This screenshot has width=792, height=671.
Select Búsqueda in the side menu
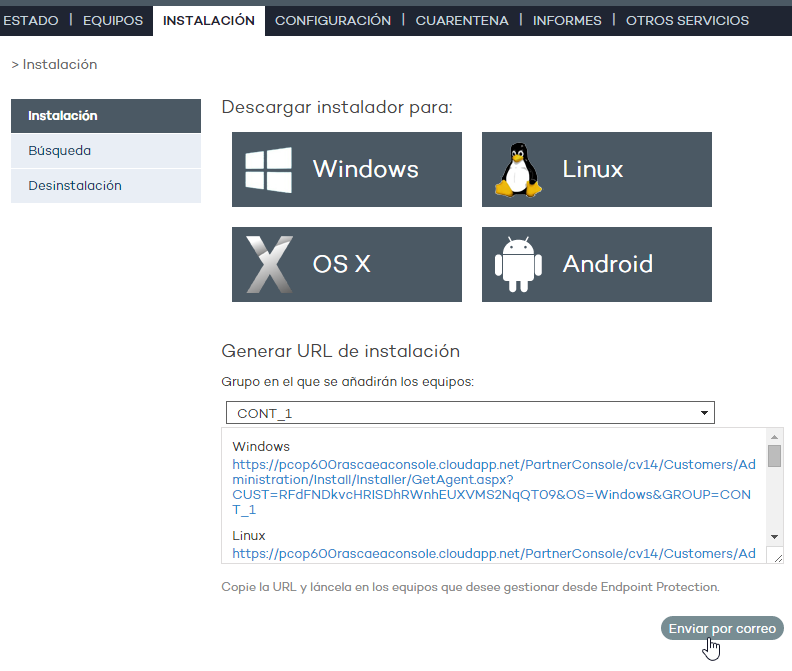(x=106, y=151)
